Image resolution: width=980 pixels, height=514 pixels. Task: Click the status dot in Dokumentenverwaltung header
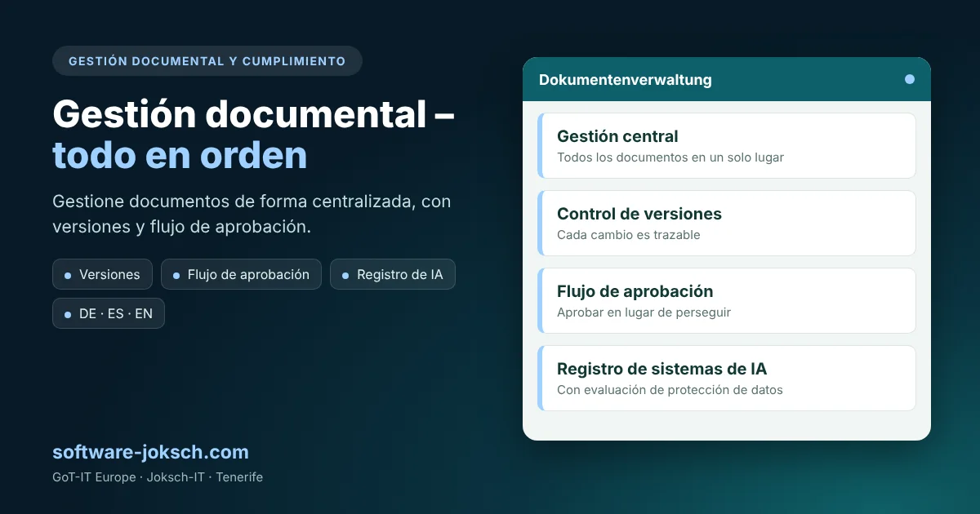pos(910,79)
